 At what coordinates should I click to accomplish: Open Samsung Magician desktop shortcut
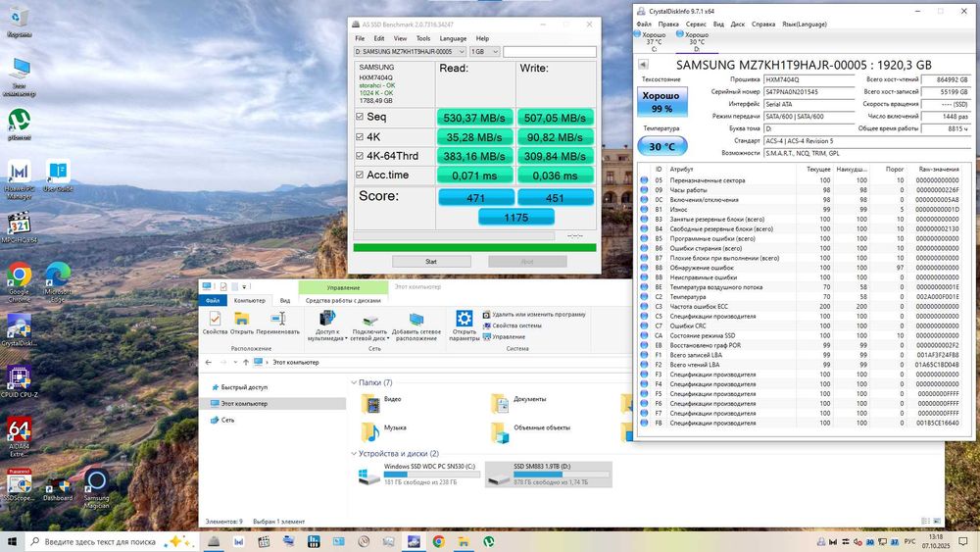[x=96, y=489]
